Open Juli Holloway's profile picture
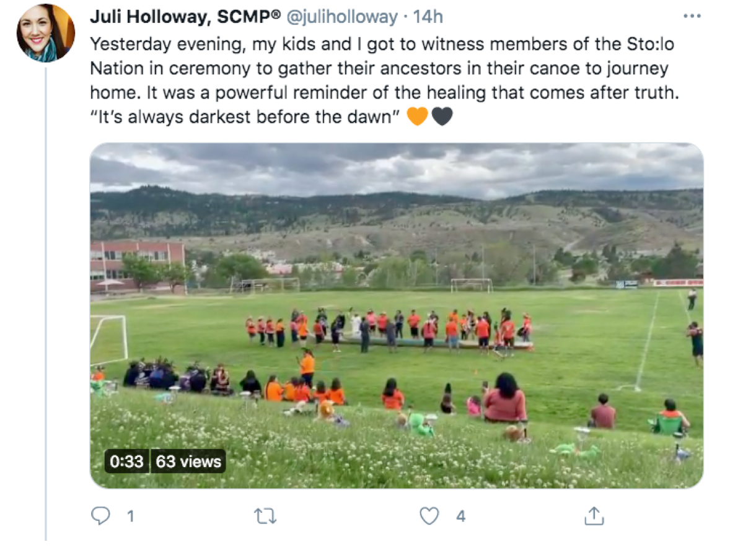This screenshot has height=560, width=730. click(x=46, y=33)
